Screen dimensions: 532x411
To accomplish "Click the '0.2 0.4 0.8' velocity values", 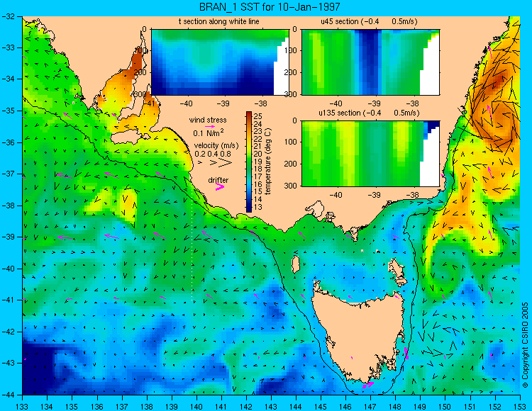I will [x=212, y=154].
